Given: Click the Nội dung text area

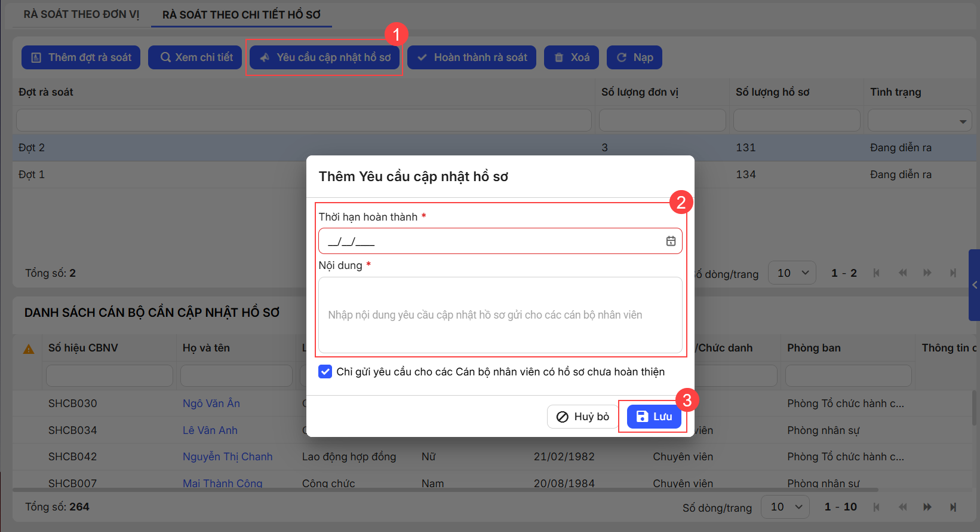Looking at the screenshot, I should pyautogui.click(x=500, y=315).
